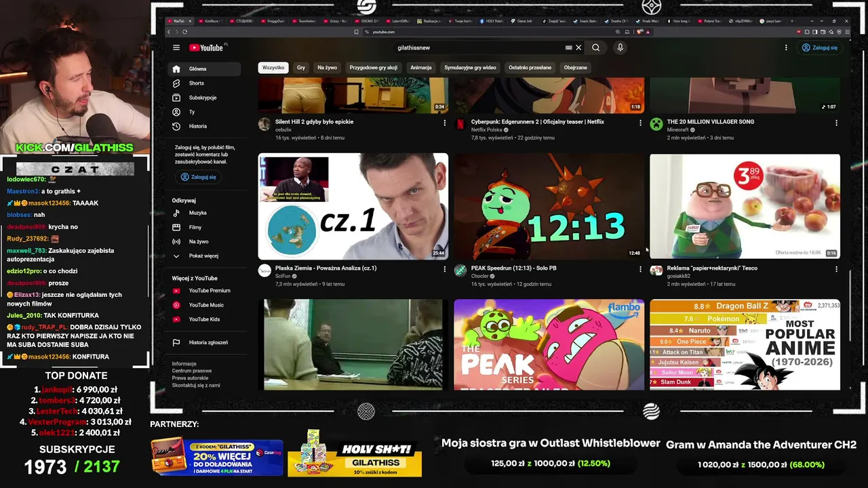The height and width of the screenshot is (488, 868).
Task: Select the Przygodowe gry akcji chip
Action: click(374, 68)
